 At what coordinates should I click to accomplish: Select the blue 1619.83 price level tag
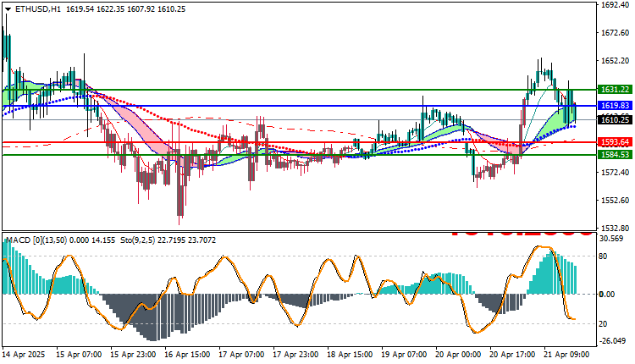[x=616, y=106]
